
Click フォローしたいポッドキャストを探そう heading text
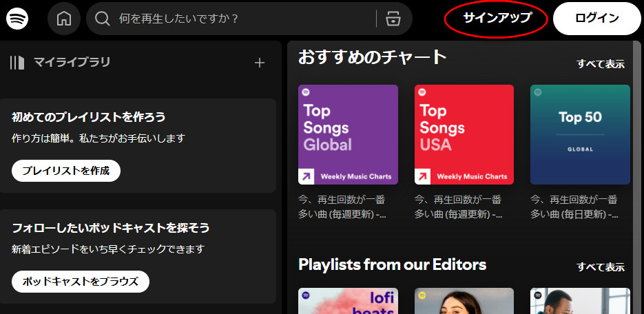[110, 228]
